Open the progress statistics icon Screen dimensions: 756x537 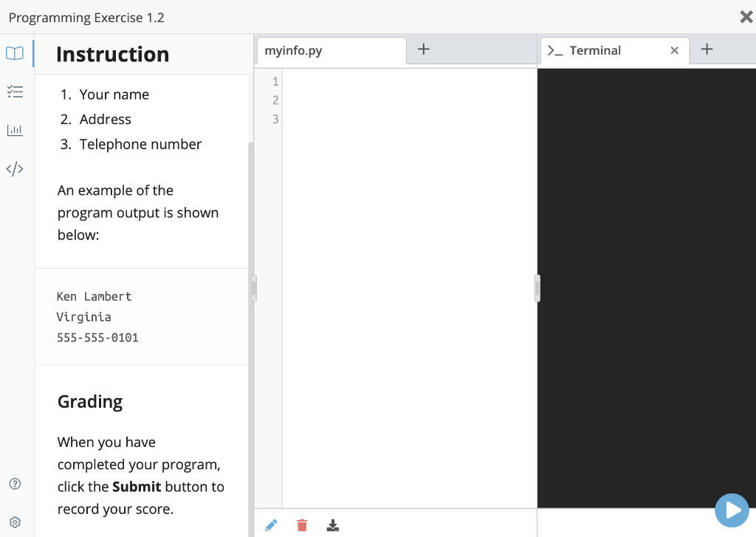[16, 130]
